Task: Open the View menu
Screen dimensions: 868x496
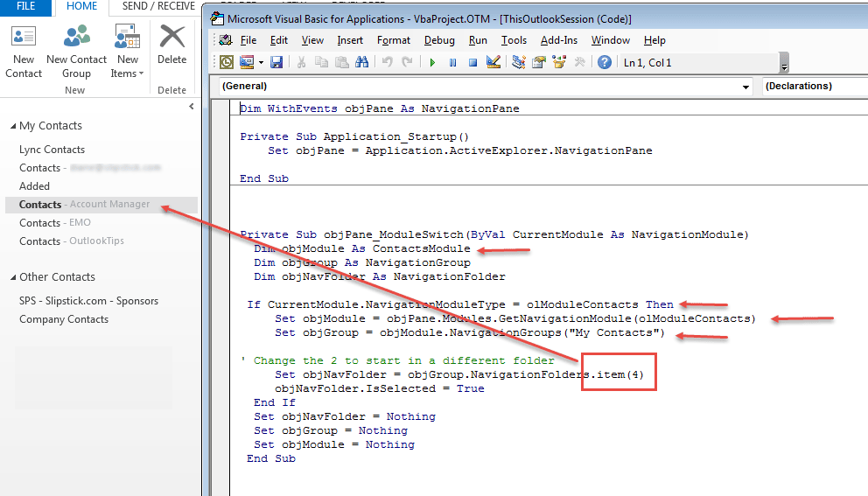Action: 312,40
